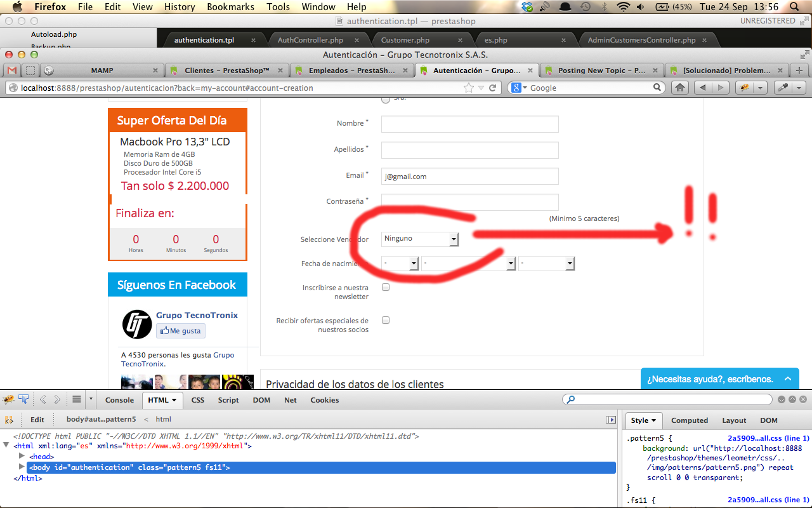
Task: Click the eyedropper color picker toolbar icon
Action: 784,88
